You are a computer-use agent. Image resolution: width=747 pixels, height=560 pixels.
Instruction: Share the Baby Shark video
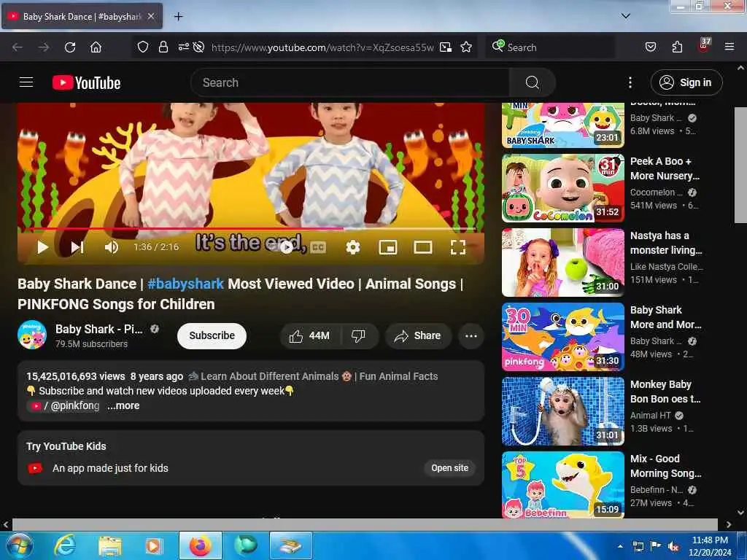pyautogui.click(x=418, y=335)
